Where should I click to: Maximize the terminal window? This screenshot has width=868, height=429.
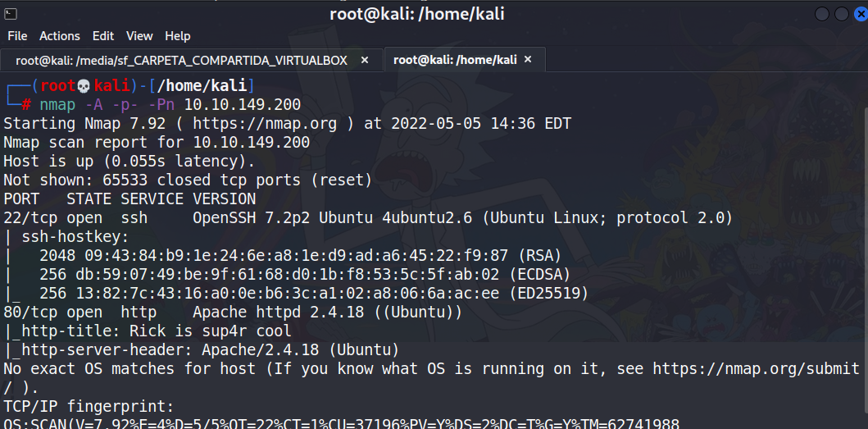(840, 14)
